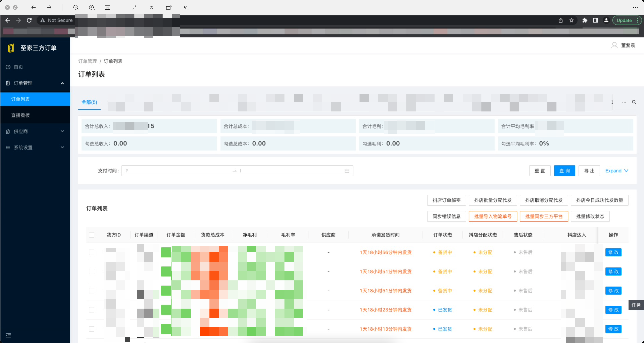
Task: Click the 抖店批量分配代发 button
Action: pos(493,200)
